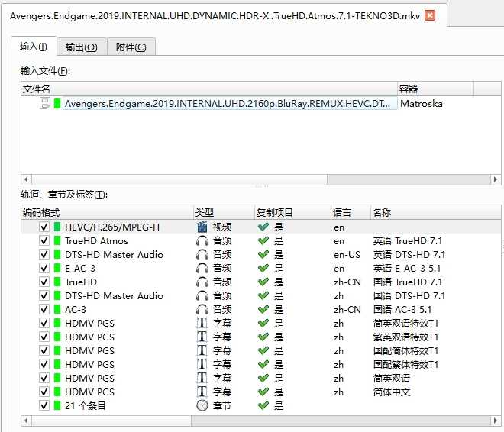Select the en-US language cell

tap(347, 255)
